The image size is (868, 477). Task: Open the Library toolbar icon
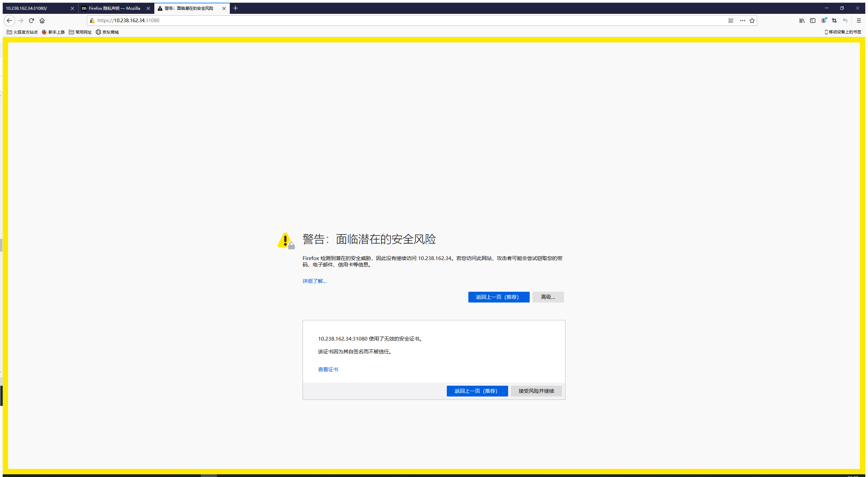(x=802, y=21)
